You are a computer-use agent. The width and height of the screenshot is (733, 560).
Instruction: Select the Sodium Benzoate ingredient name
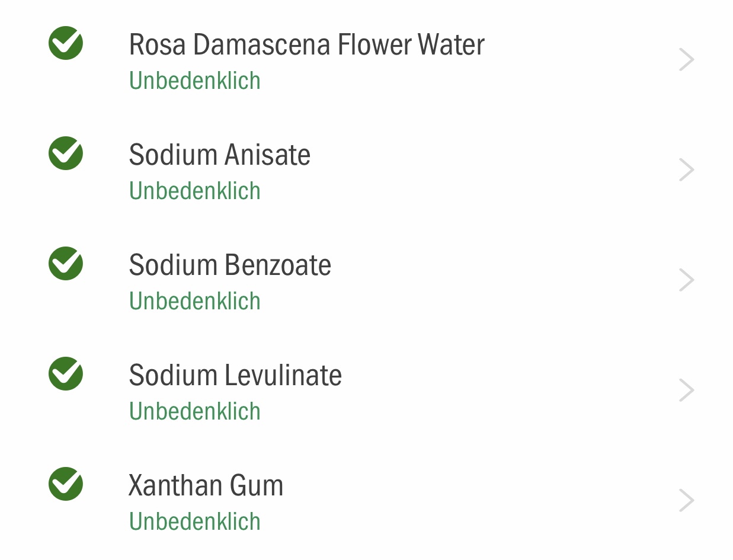[230, 265]
